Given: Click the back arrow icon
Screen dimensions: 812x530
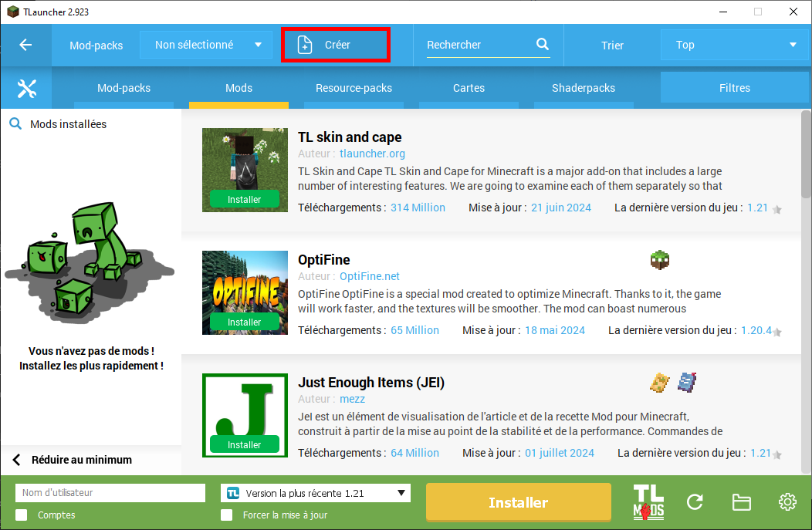Looking at the screenshot, I should click(25, 45).
